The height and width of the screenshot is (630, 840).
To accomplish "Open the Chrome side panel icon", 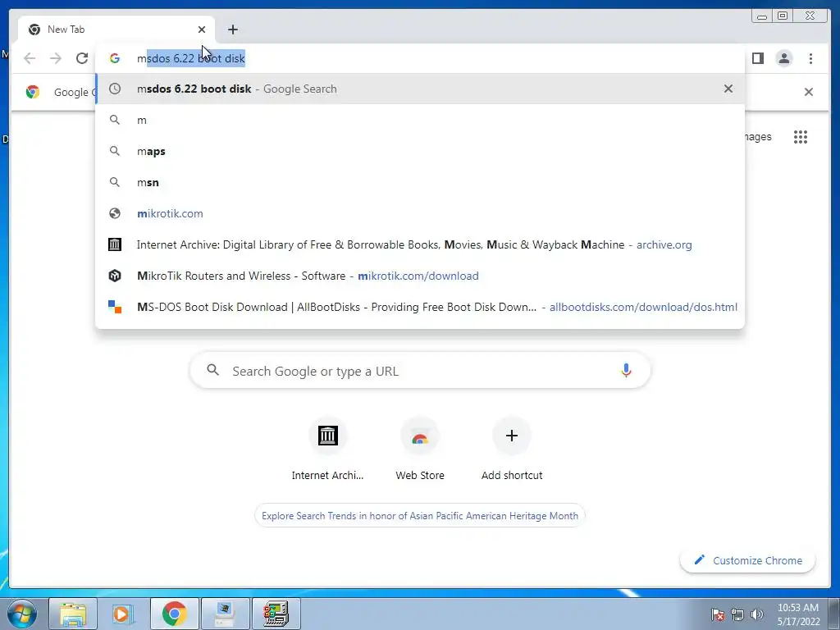I will [x=757, y=58].
